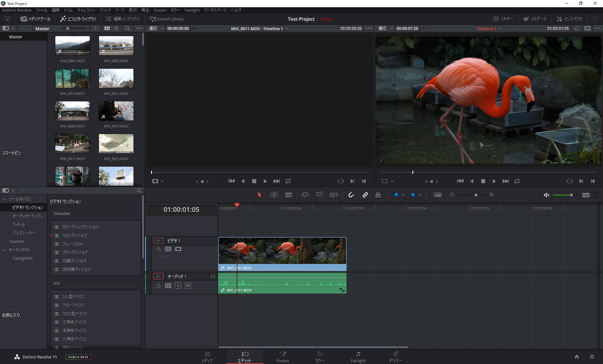Viewport: 603px width, 364px height.
Task: Click timeline zoom out minus icon
Action: click(452, 195)
